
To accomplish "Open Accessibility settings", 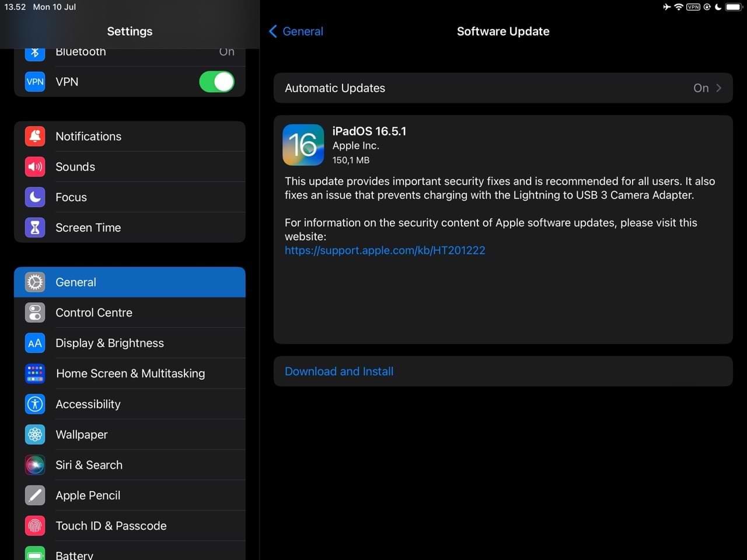I will coord(130,404).
